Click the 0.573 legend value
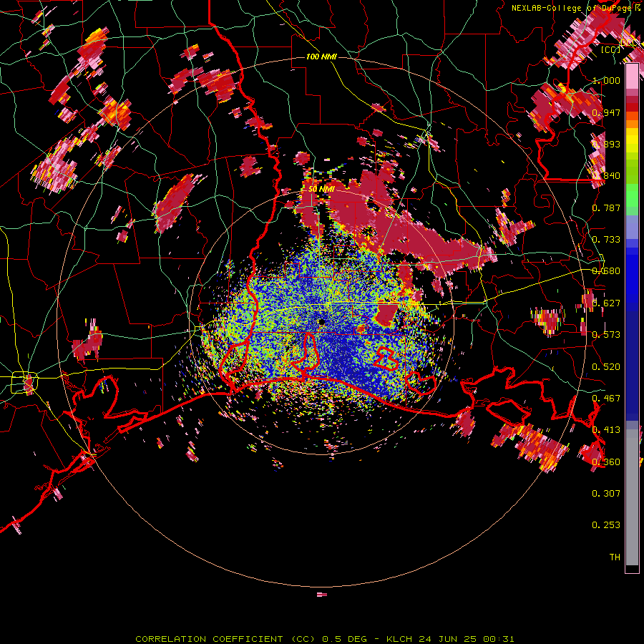Screen dimensions: 644x644 (606, 335)
